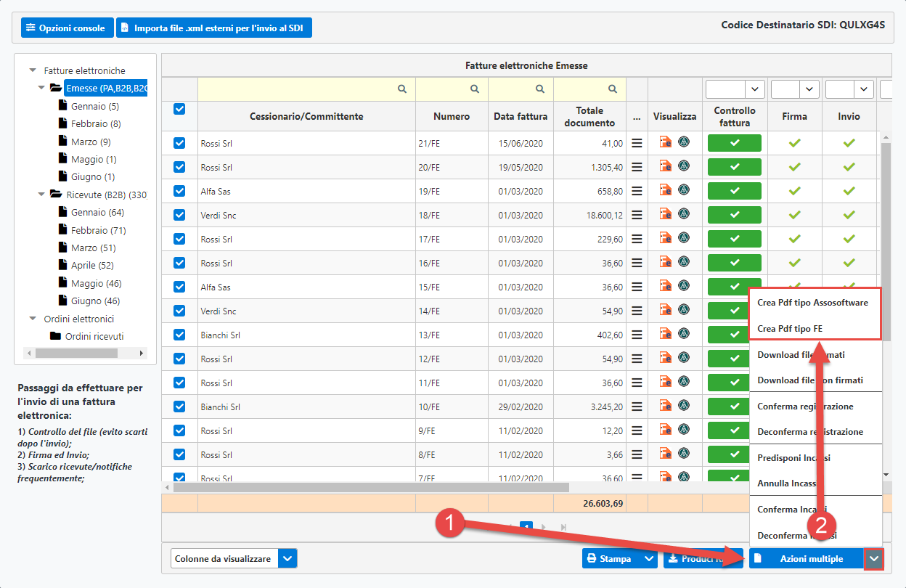Open Assosoftware view icon for invoice 9/FE

point(684,430)
